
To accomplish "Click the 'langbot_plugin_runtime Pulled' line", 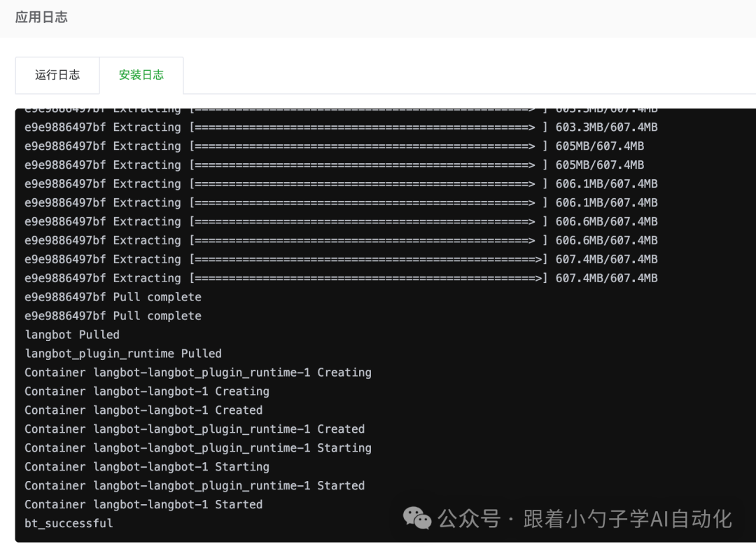I will 123,354.
